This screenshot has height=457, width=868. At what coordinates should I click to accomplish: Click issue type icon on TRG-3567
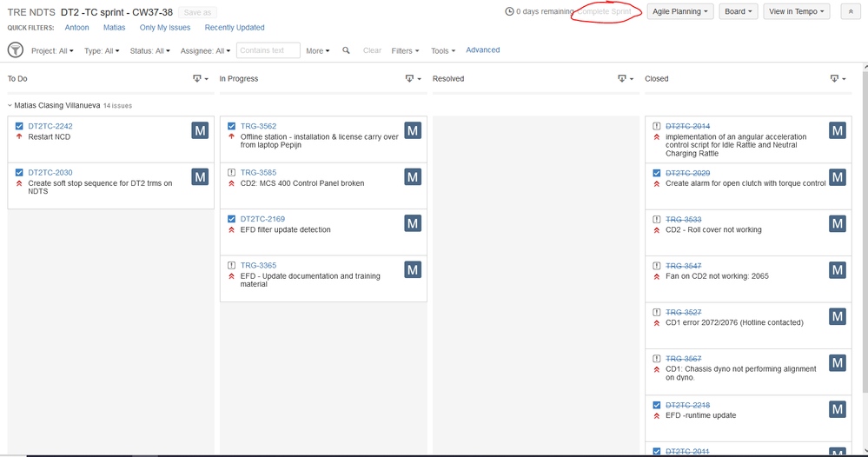coord(657,359)
